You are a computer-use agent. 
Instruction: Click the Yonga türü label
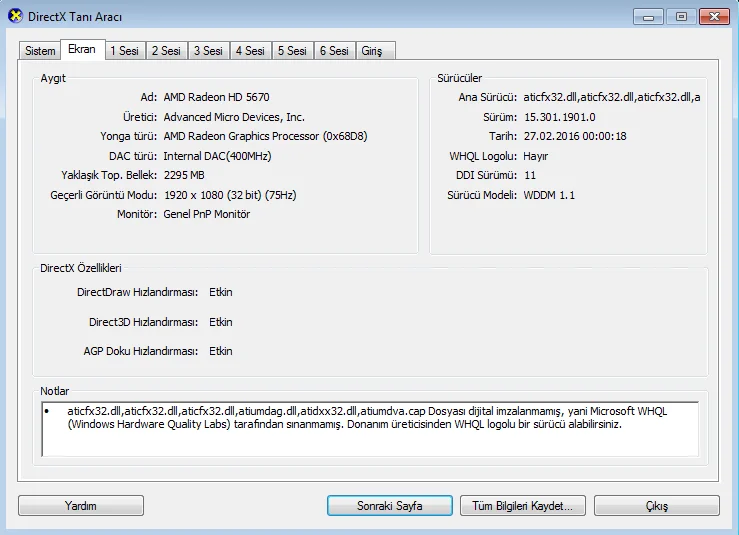tap(128, 136)
